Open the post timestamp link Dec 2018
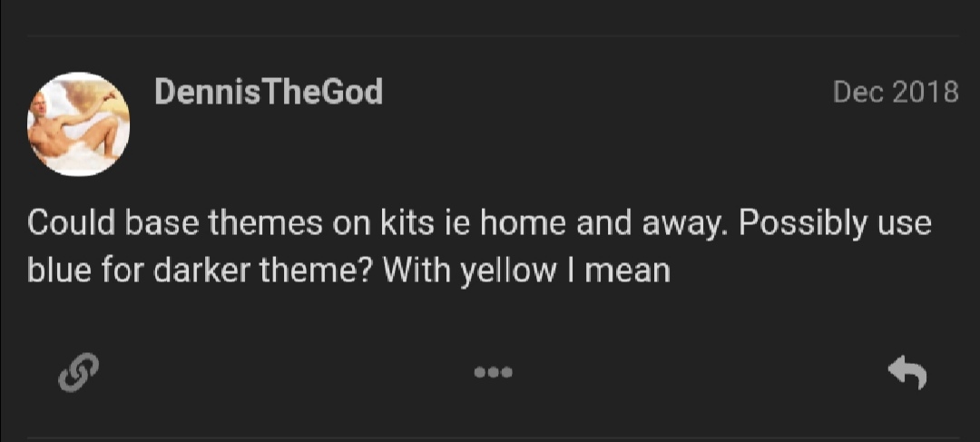 tap(895, 92)
